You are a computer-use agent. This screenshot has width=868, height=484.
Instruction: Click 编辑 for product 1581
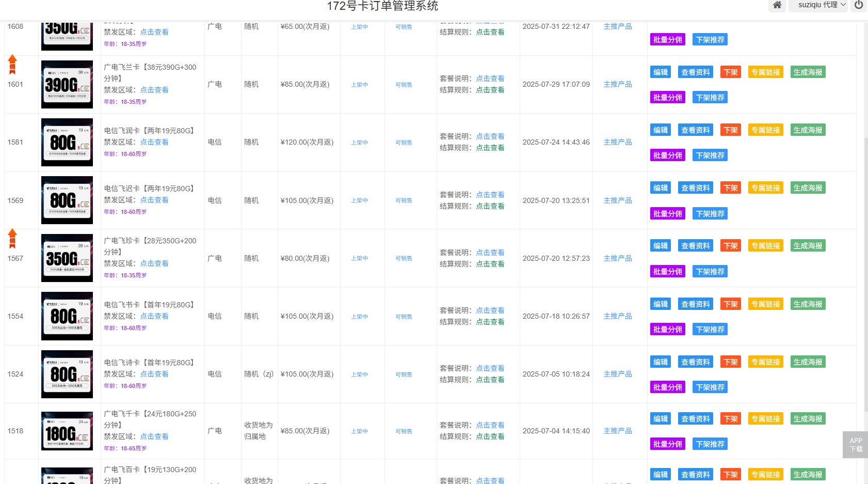click(660, 130)
